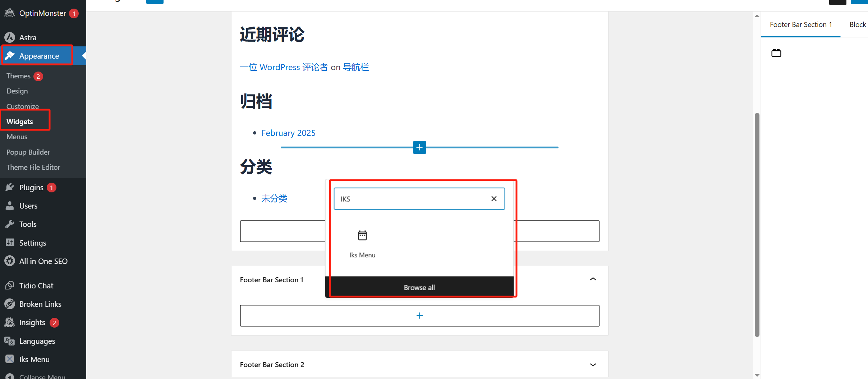Click the All in One SEO gear icon
868x379 pixels.
pyautogui.click(x=10, y=261)
